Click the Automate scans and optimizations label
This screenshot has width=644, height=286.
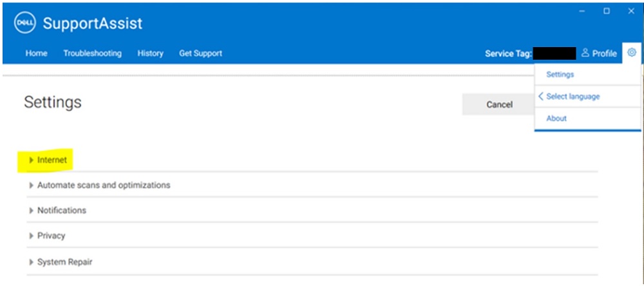[x=104, y=186]
